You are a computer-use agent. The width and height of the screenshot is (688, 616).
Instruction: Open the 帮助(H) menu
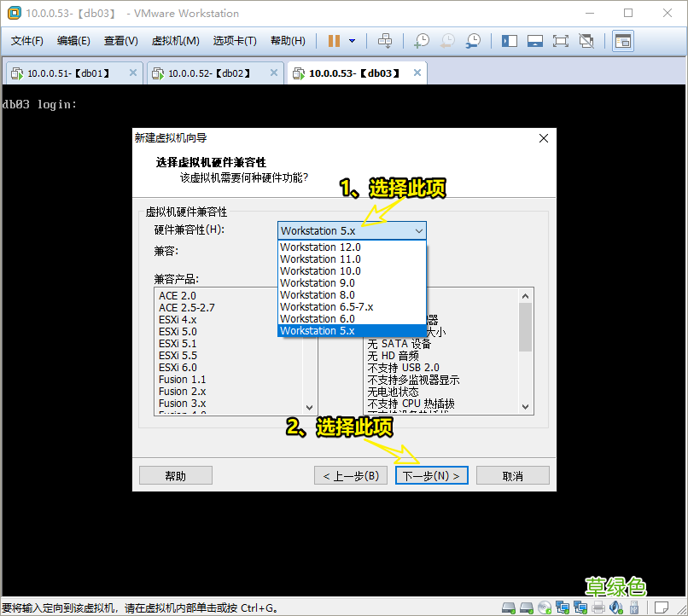pos(288,41)
